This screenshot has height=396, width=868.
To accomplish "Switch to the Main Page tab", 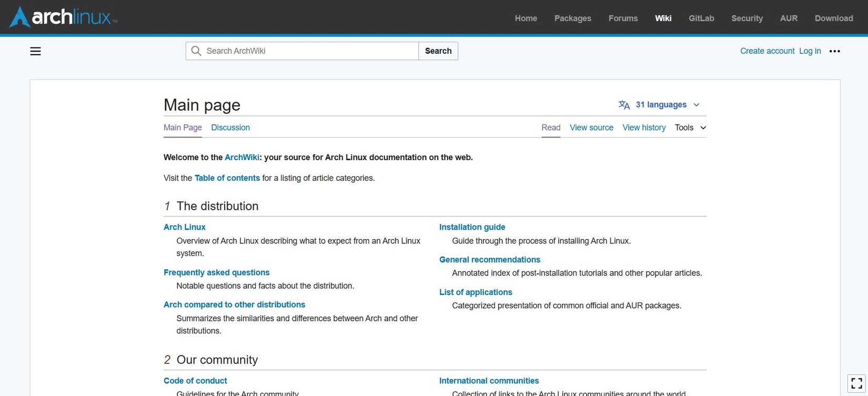I will [x=183, y=127].
